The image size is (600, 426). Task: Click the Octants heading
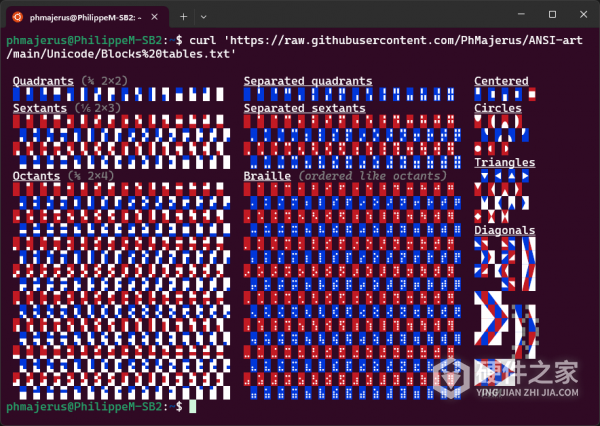[x=37, y=176]
